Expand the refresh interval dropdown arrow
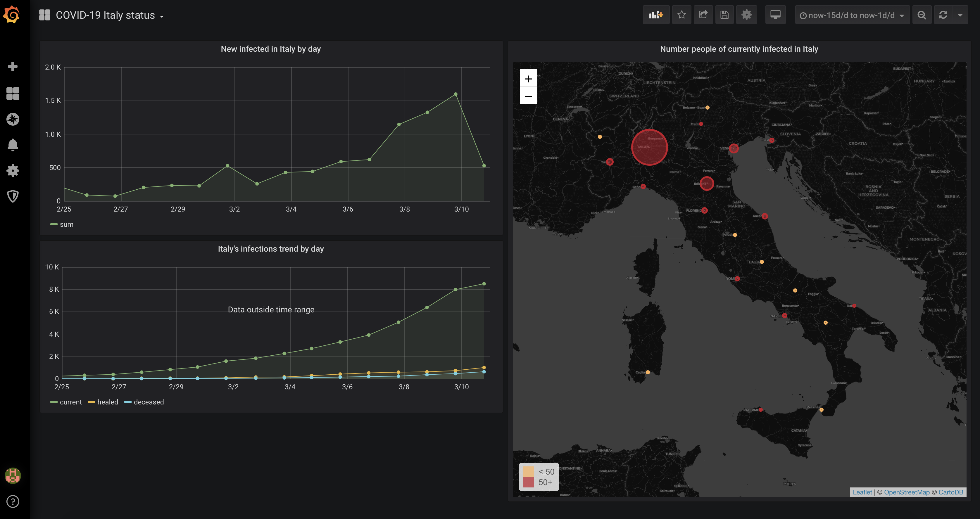 point(960,15)
